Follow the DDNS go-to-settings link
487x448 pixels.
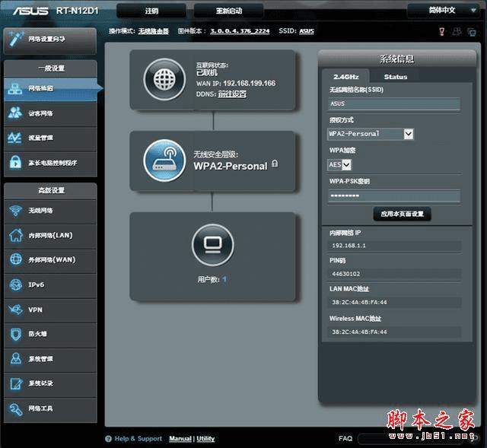[232, 94]
